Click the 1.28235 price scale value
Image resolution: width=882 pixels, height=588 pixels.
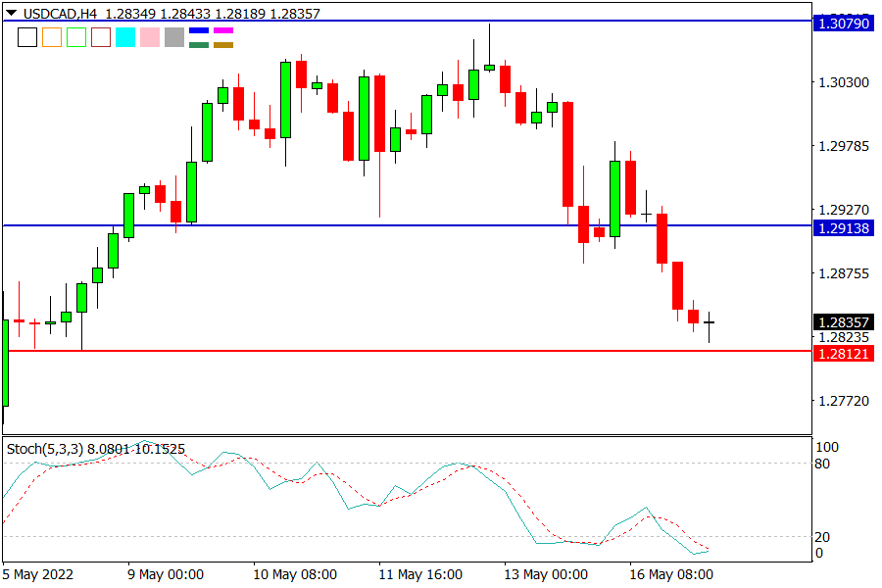coord(844,337)
